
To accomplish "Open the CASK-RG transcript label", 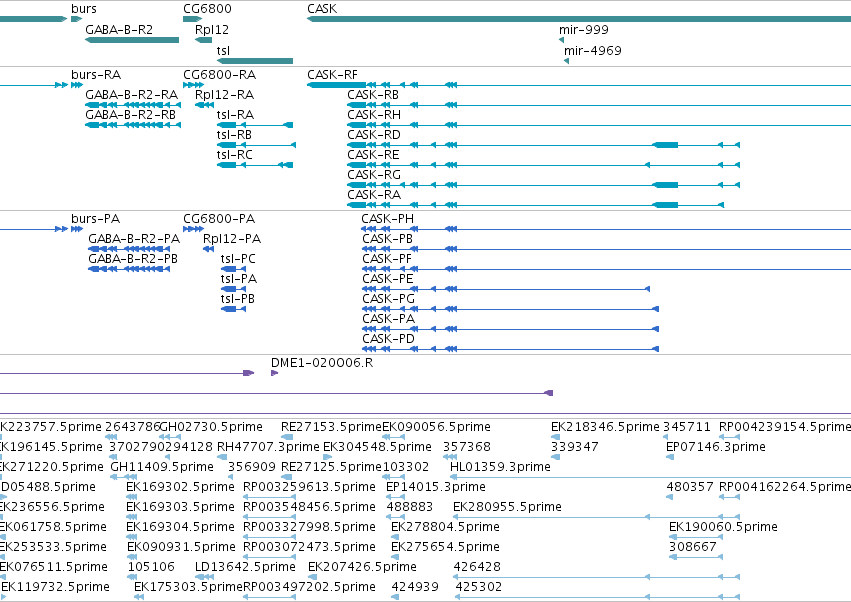I will (374, 175).
